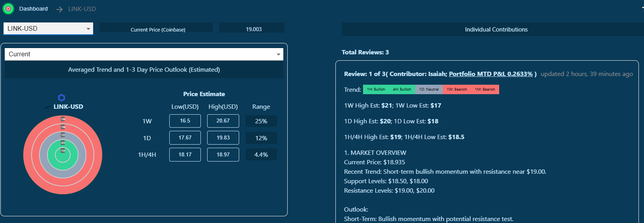Screen dimensions: 644x223
Task: Click the 1. MARKET OVERVIEW heading
Action: pyautogui.click(x=375, y=153)
